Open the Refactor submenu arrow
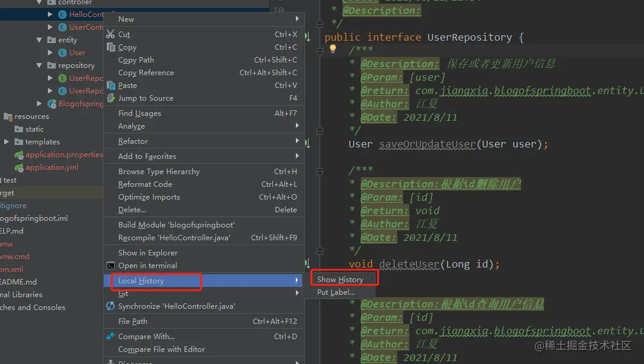 pos(297,141)
